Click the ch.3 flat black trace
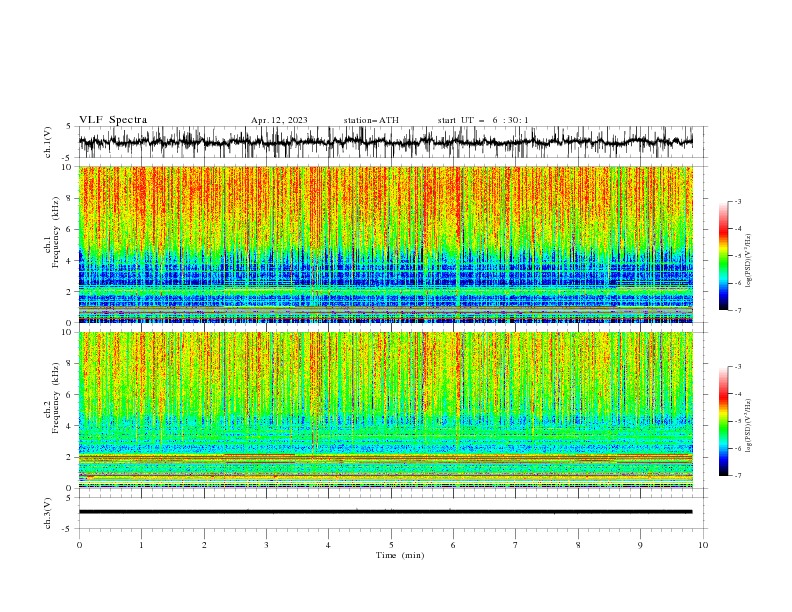The height and width of the screenshot is (612, 792). 385,512
